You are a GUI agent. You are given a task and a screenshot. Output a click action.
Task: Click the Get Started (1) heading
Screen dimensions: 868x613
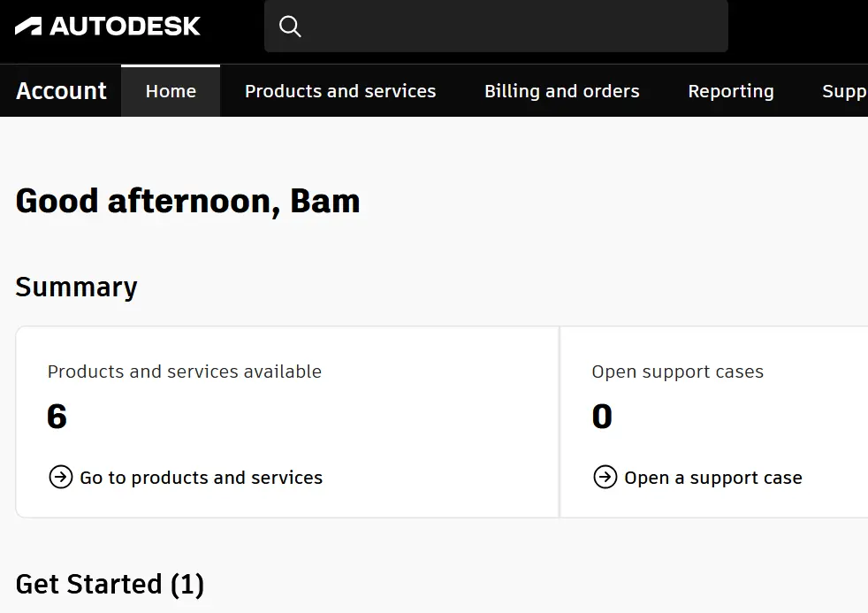(110, 584)
